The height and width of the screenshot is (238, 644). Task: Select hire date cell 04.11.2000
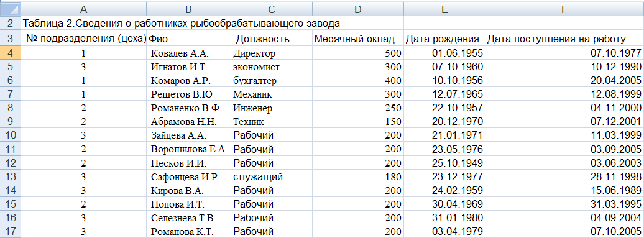pos(564,108)
